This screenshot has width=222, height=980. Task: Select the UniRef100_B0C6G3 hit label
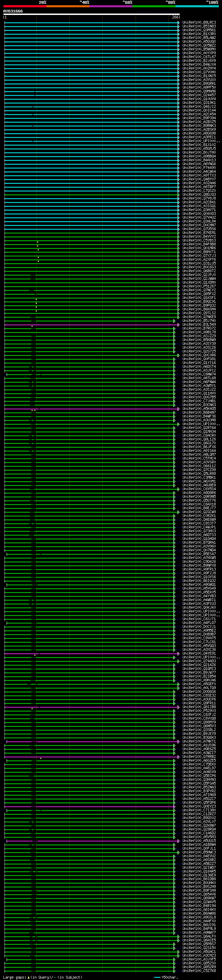click(x=199, y=267)
